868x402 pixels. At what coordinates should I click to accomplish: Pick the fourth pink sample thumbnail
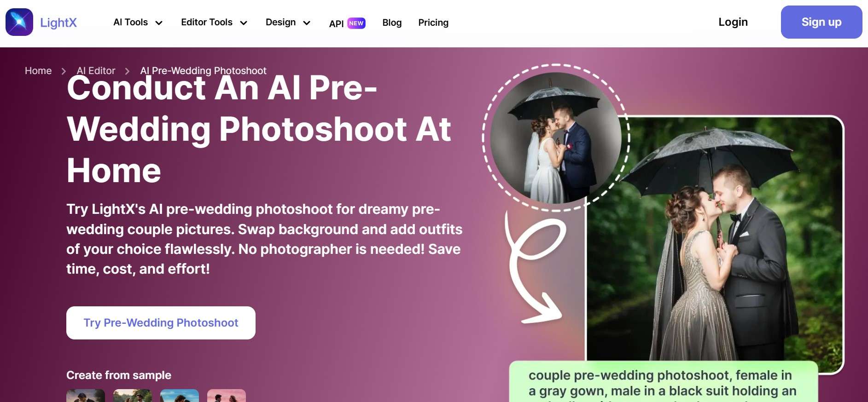tap(227, 396)
